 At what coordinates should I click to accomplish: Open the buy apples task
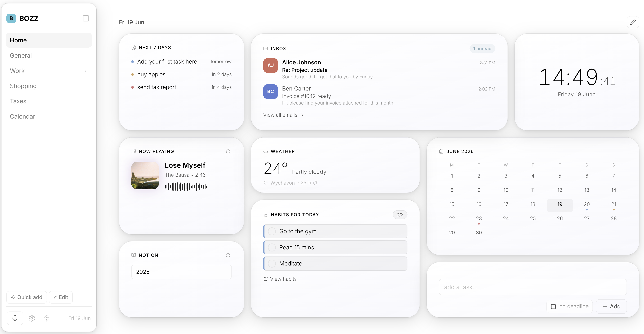point(181,74)
